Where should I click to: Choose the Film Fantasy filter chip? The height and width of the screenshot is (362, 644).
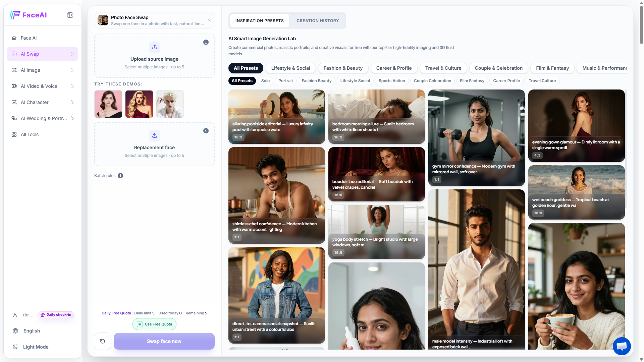tap(472, 81)
